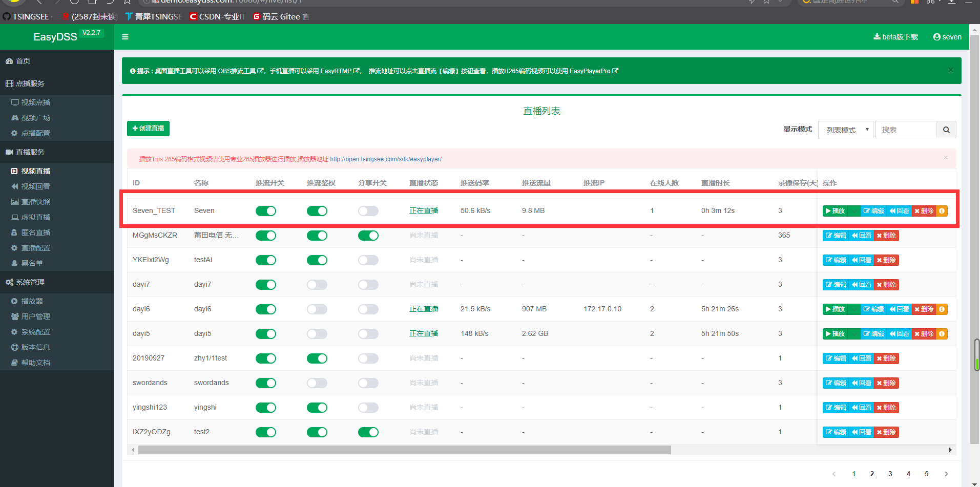Click the 创建直播 button

pyautogui.click(x=148, y=129)
